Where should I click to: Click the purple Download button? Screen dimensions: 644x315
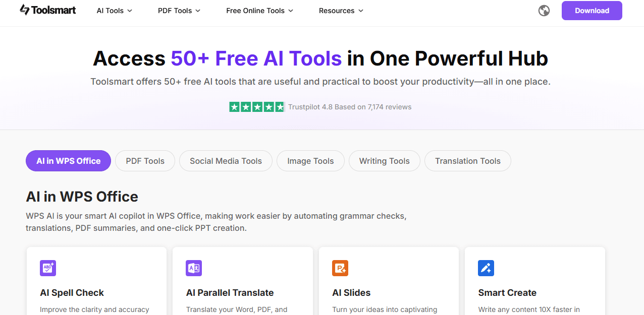pos(592,11)
